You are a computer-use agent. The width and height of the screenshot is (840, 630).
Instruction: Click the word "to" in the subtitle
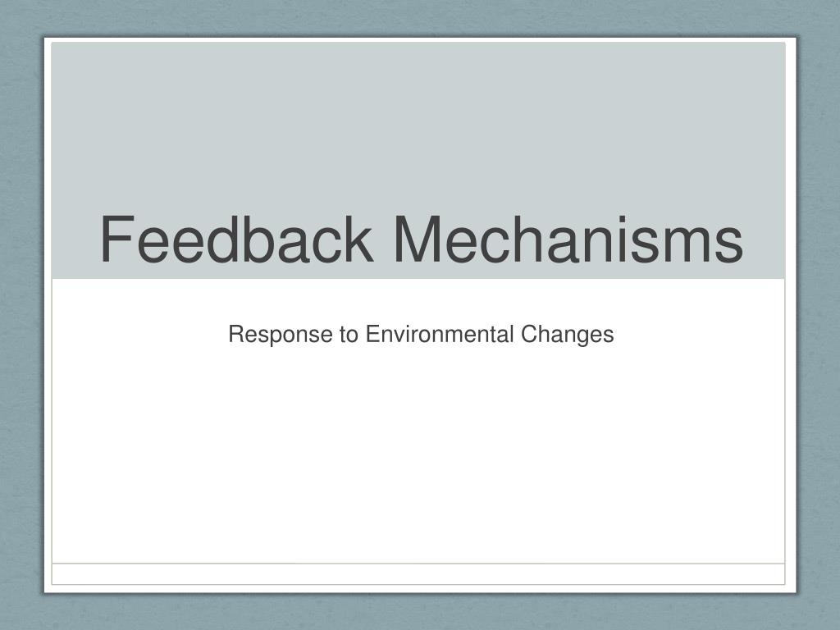coord(349,335)
